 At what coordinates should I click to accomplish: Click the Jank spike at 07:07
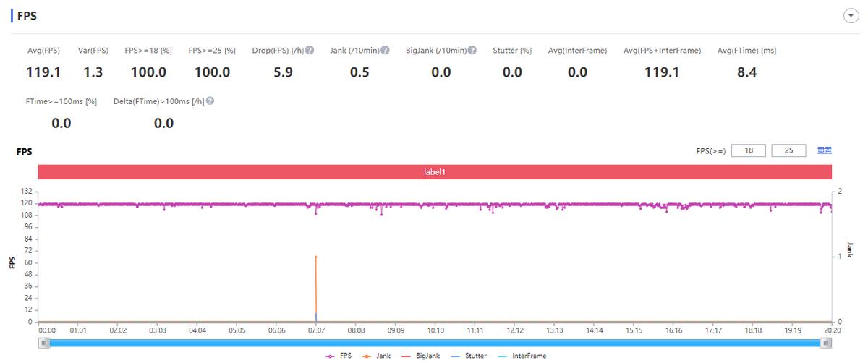coord(316,257)
